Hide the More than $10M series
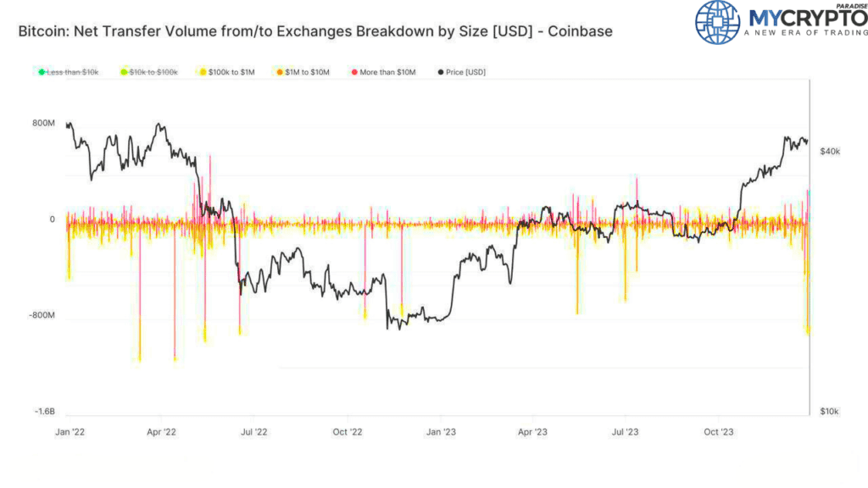The image size is (868, 488). pyautogui.click(x=387, y=72)
